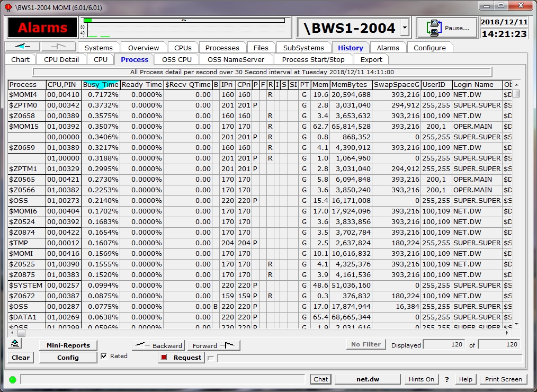Click the green status light indicator
This screenshot has width=537, height=392.
[x=13, y=379]
